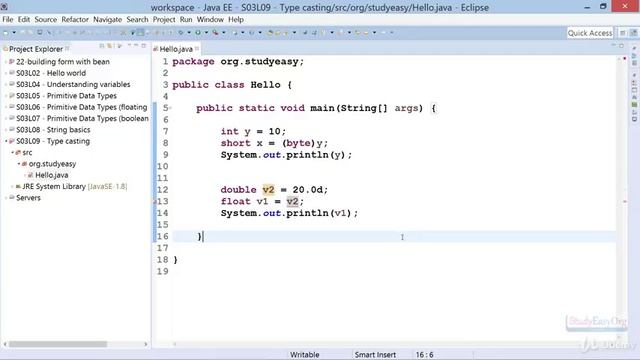Viewport: 640px width, 360px height.
Task: Close the Hello.java editor tab
Action: tap(197, 49)
